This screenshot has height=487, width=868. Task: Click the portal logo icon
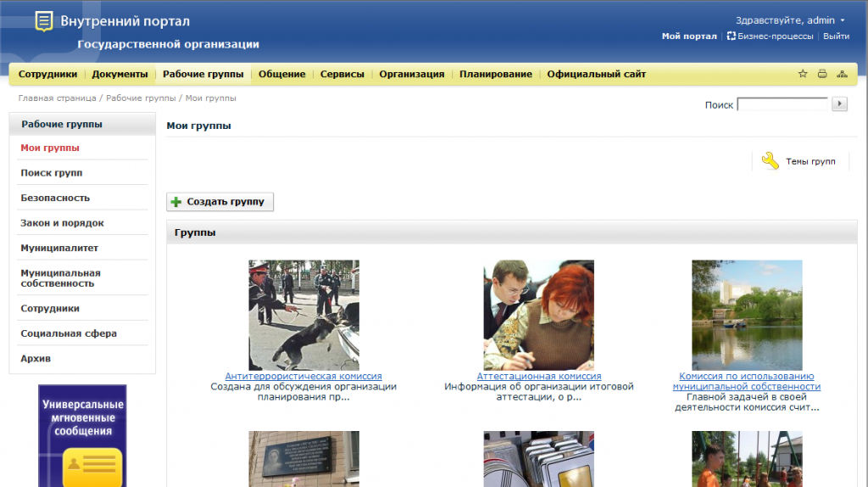point(44,21)
